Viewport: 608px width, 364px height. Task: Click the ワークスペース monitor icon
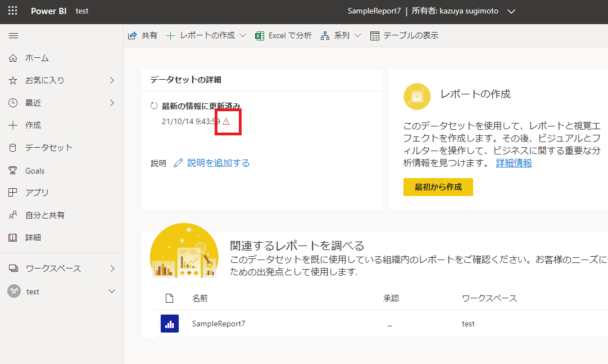point(13,269)
